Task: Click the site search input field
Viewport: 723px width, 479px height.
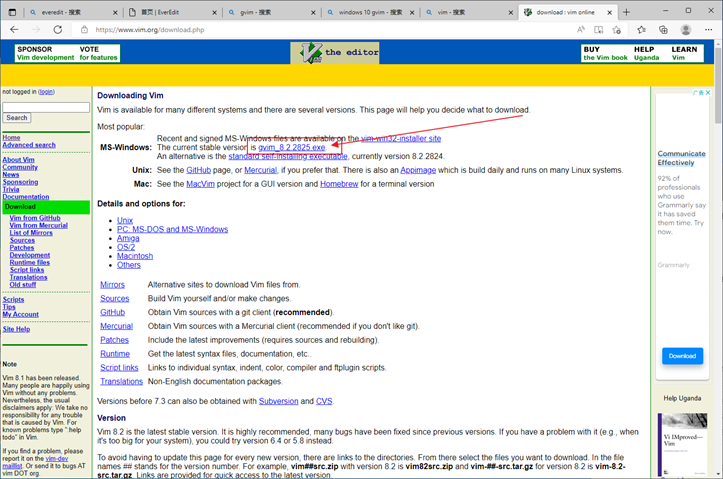Action: 46,107
